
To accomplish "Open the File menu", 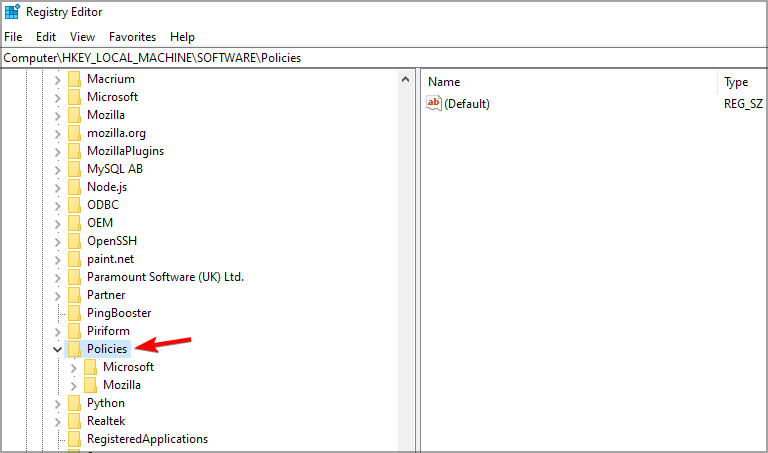I will tap(13, 37).
